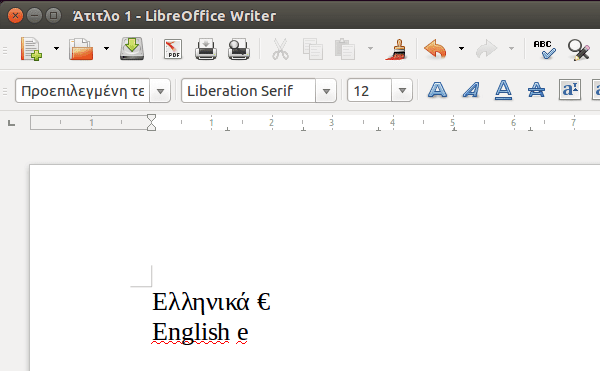Image resolution: width=600 pixels, height=371 pixels.
Task: Open Find and Replace
Action: (x=579, y=50)
